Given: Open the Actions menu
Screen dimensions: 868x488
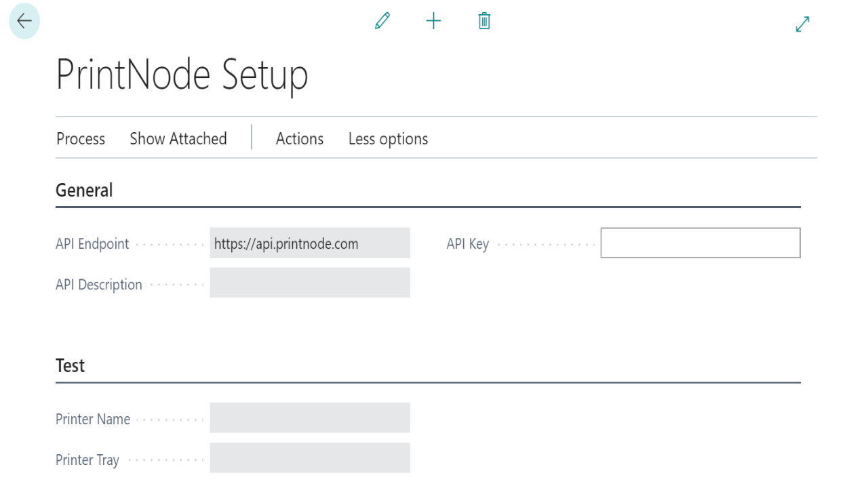Looking at the screenshot, I should coord(300,139).
